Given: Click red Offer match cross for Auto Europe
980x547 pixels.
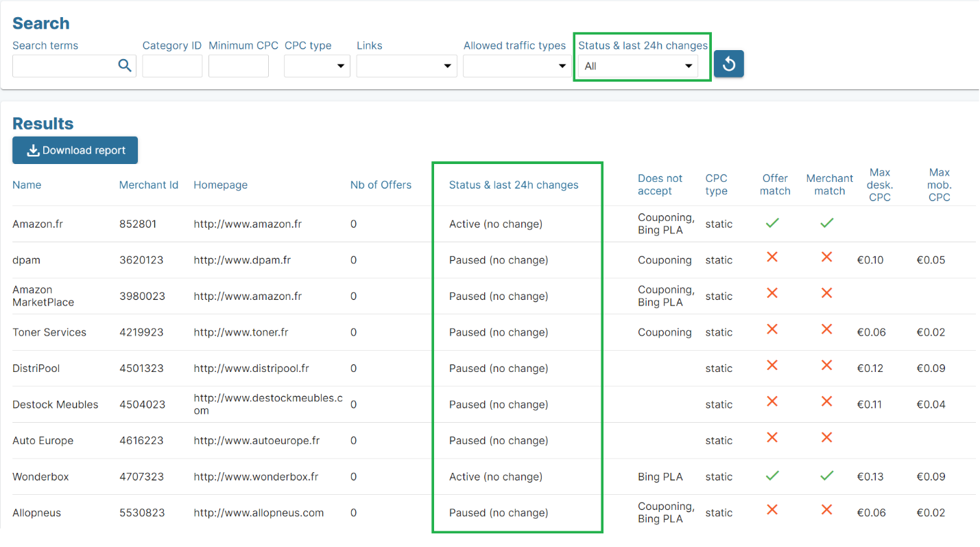Looking at the screenshot, I should pyautogui.click(x=772, y=437).
